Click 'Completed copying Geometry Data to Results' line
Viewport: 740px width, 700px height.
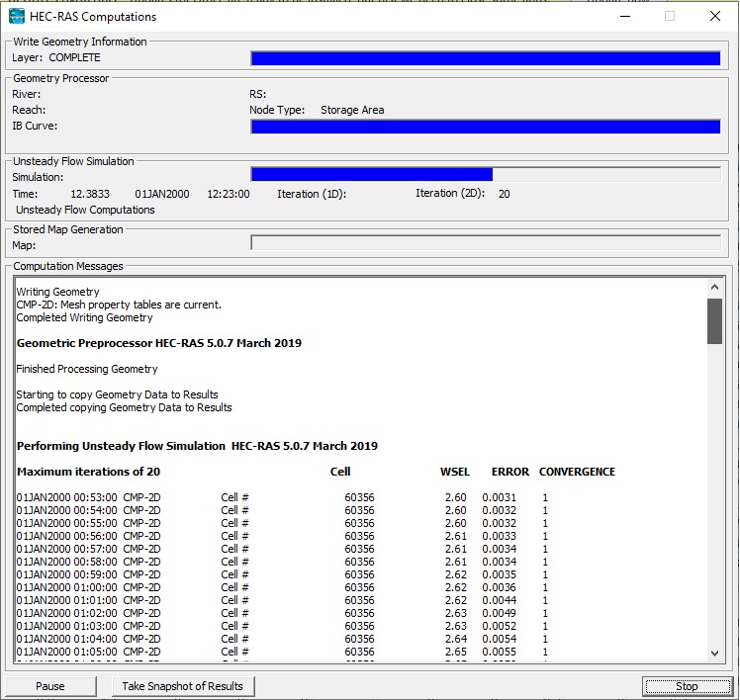(124, 407)
